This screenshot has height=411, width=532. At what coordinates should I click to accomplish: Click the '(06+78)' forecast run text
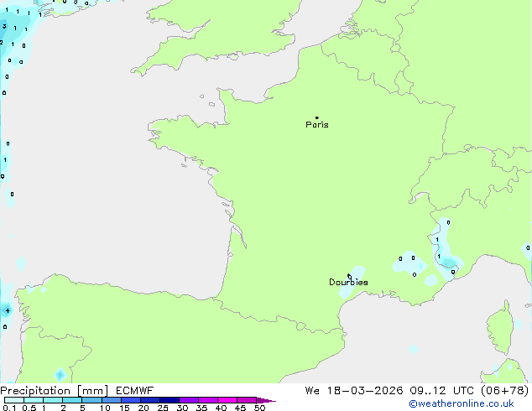click(x=505, y=391)
